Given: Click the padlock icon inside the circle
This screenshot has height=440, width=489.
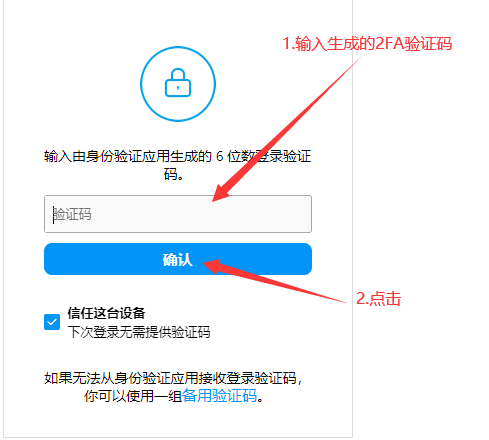Looking at the screenshot, I should coord(178,83).
